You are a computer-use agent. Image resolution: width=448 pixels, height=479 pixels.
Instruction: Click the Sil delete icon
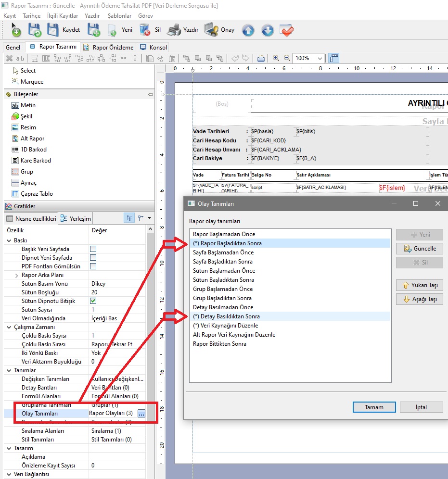pos(144,30)
